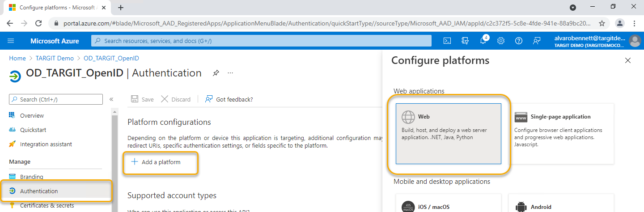Reload the browser page

(x=38, y=23)
